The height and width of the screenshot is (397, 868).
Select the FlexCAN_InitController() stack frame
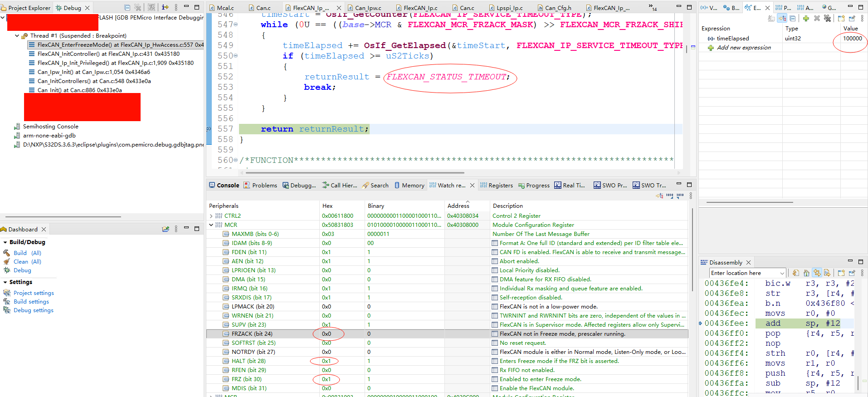(x=108, y=54)
